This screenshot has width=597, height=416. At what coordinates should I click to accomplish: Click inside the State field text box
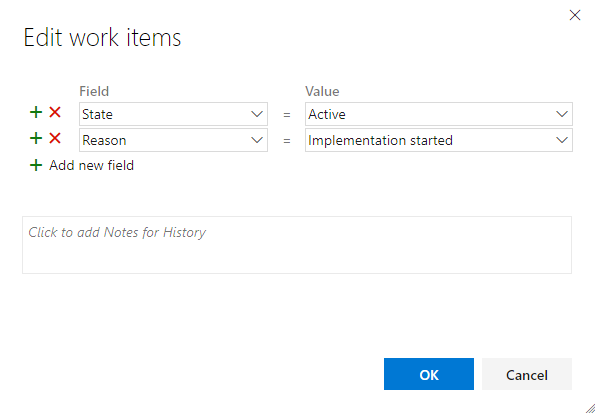click(164, 114)
